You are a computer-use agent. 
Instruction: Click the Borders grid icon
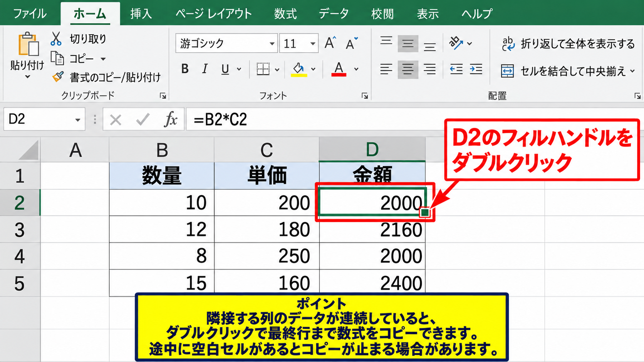pos(263,69)
